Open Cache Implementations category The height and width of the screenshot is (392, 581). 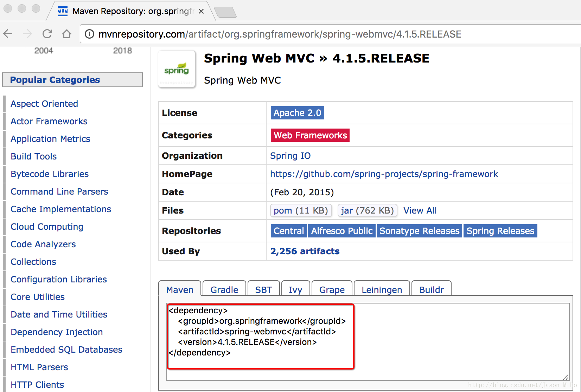click(61, 209)
